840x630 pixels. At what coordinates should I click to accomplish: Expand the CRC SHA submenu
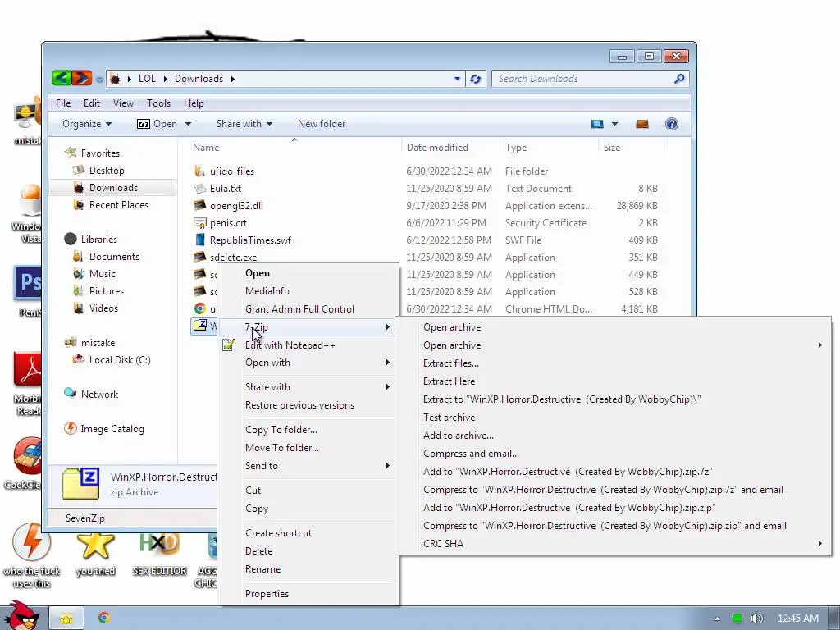[819, 543]
